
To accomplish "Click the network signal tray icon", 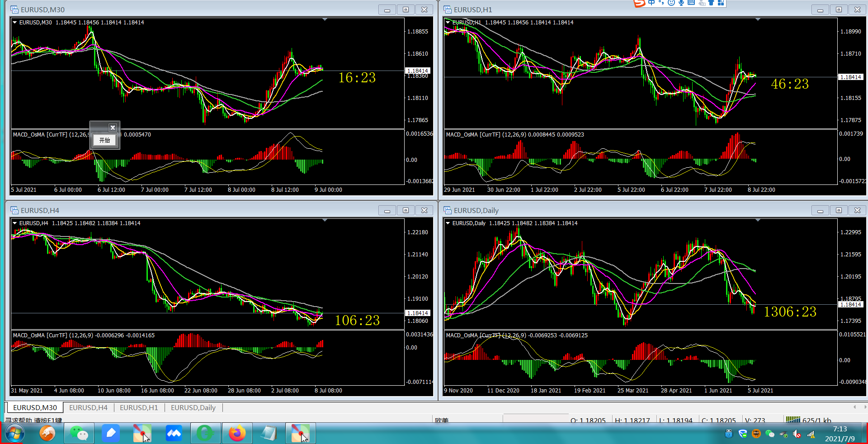I will click(811, 434).
